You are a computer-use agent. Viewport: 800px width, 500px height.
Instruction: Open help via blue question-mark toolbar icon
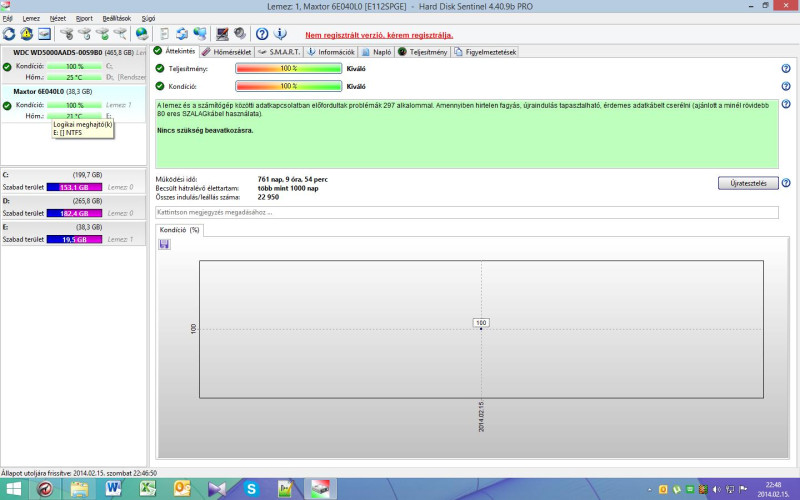tap(262, 34)
